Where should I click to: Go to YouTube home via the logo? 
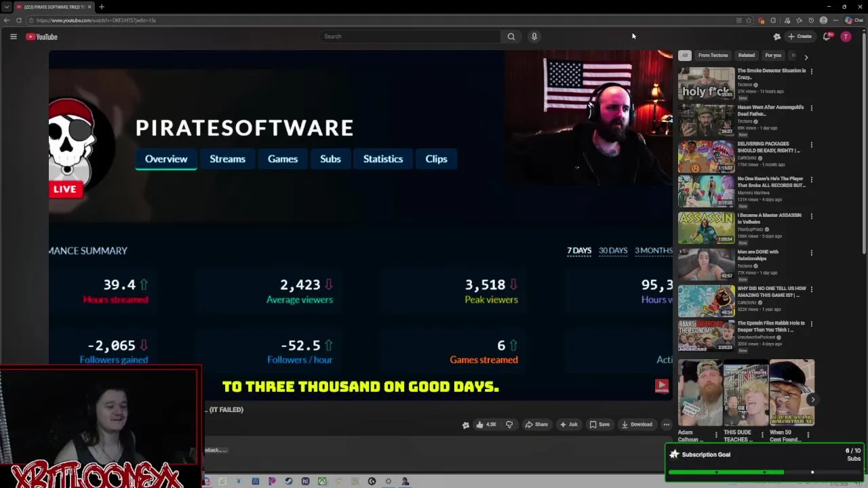pyautogui.click(x=41, y=37)
